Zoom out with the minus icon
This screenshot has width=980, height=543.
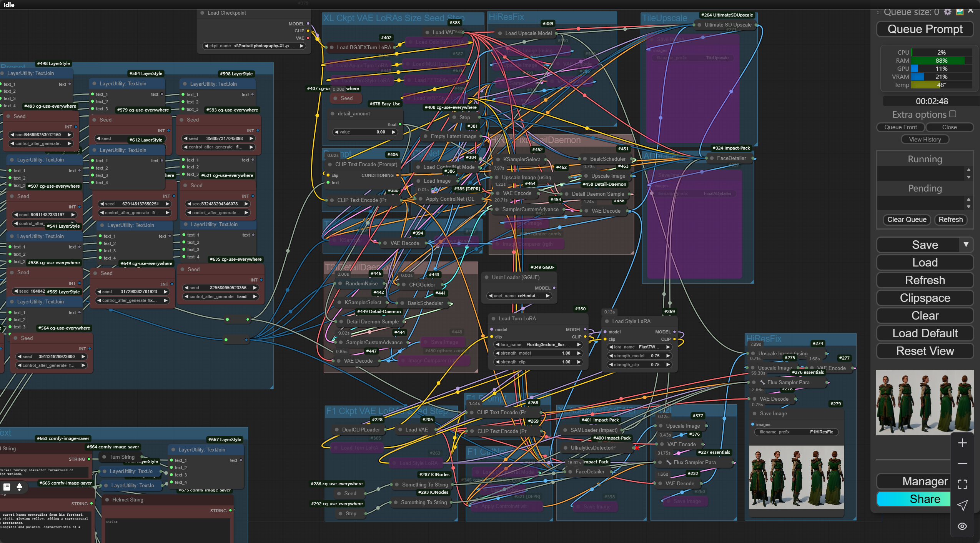pos(962,463)
